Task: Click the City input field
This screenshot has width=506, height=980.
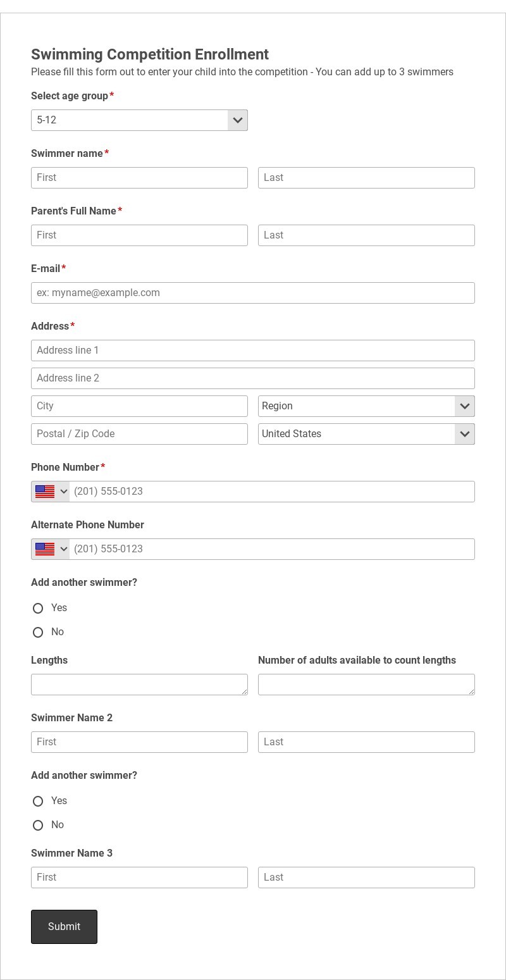Action: [x=139, y=406]
